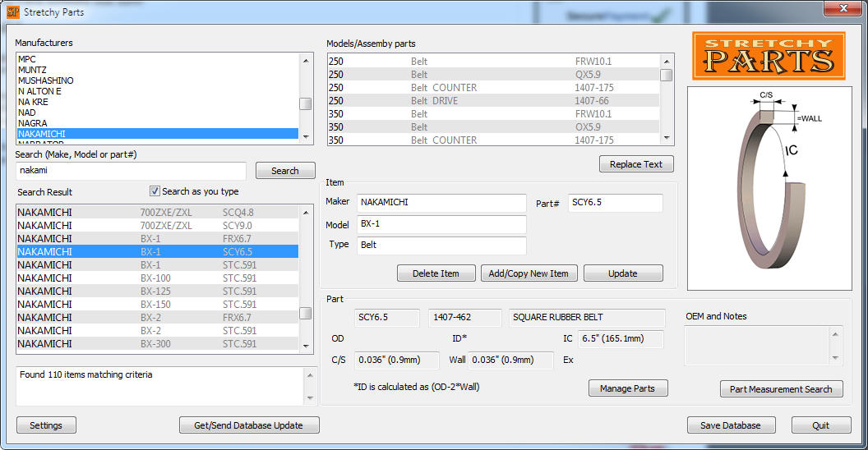Click up arrow of Models/Assembly parts scrollbar
The height and width of the screenshot is (450, 868).
click(x=667, y=62)
